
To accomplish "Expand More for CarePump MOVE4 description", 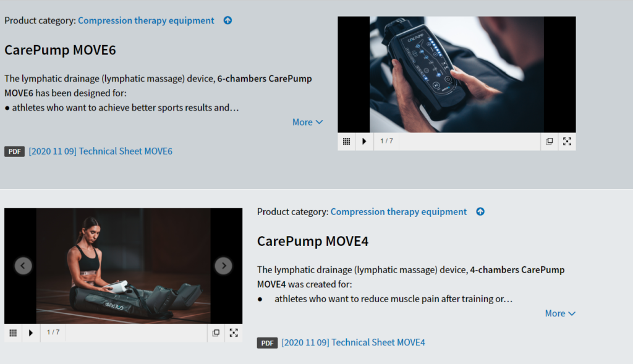I will 559,313.
